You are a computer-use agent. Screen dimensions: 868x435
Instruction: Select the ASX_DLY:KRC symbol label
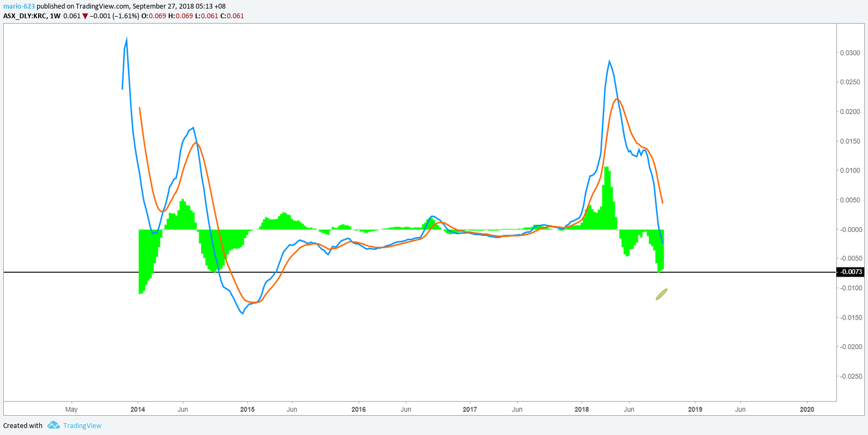click(25, 16)
